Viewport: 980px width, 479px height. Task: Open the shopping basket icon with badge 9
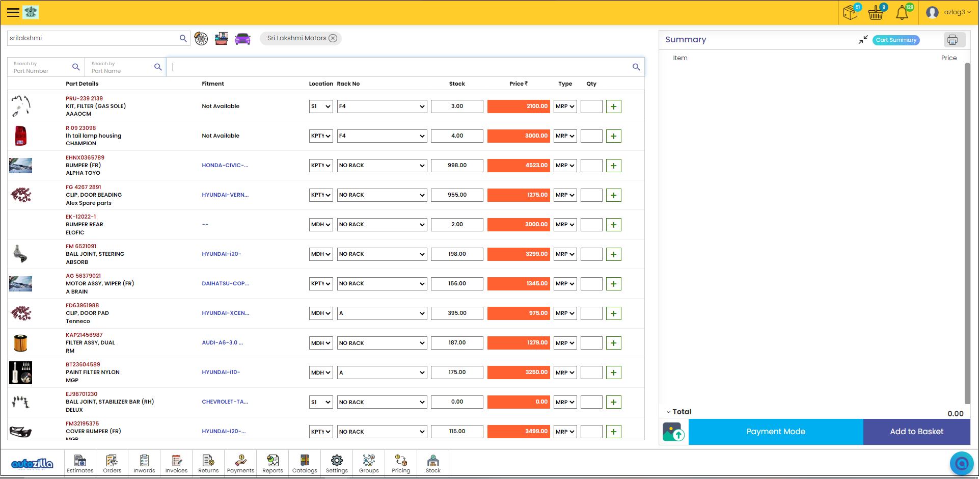click(x=876, y=12)
